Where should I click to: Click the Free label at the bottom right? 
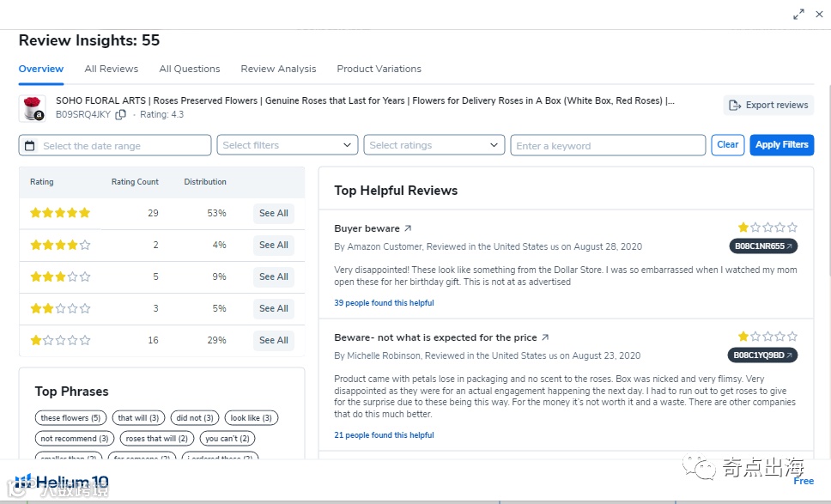(x=804, y=481)
